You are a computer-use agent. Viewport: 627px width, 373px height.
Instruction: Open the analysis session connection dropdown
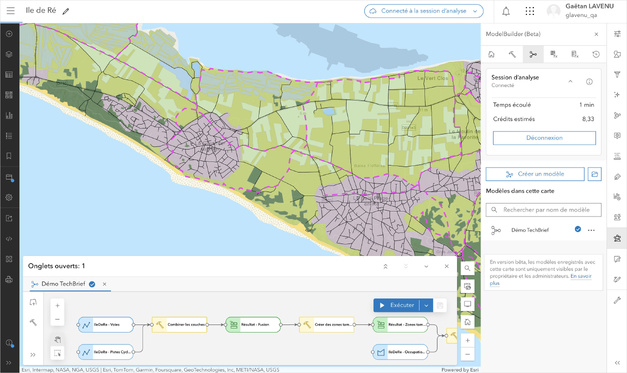click(x=423, y=11)
